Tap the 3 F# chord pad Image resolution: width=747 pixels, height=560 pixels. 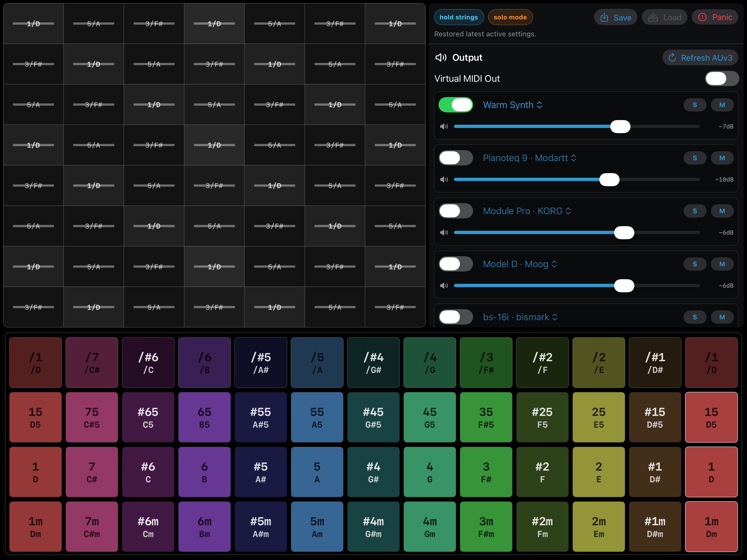486,472
